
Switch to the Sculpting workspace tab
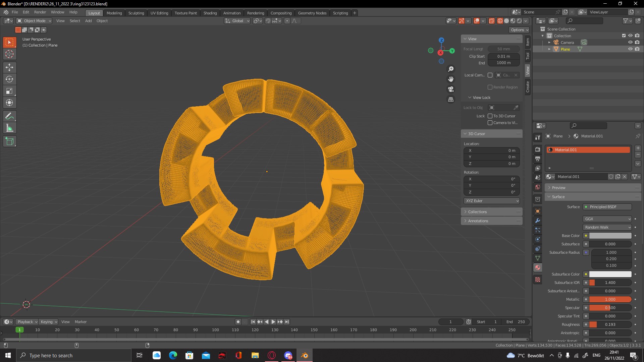pyautogui.click(x=136, y=13)
